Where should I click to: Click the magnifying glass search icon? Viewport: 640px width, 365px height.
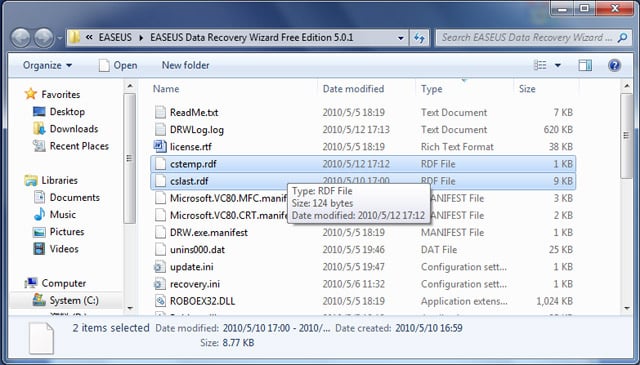[x=622, y=38]
